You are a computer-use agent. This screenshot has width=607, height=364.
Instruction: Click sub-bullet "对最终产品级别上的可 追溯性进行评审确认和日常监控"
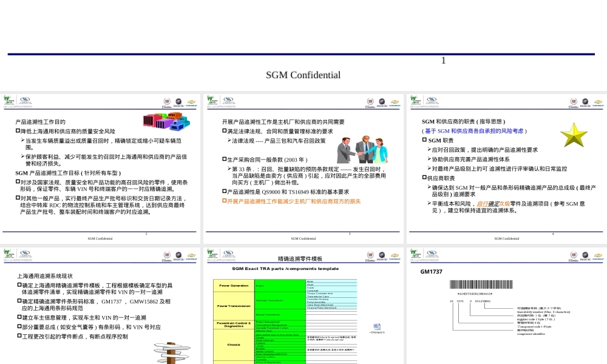point(497,169)
